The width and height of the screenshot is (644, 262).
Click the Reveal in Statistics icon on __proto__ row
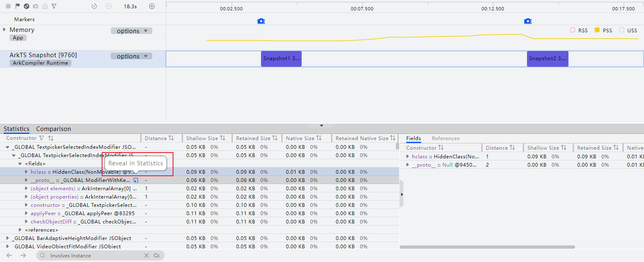coord(135,180)
